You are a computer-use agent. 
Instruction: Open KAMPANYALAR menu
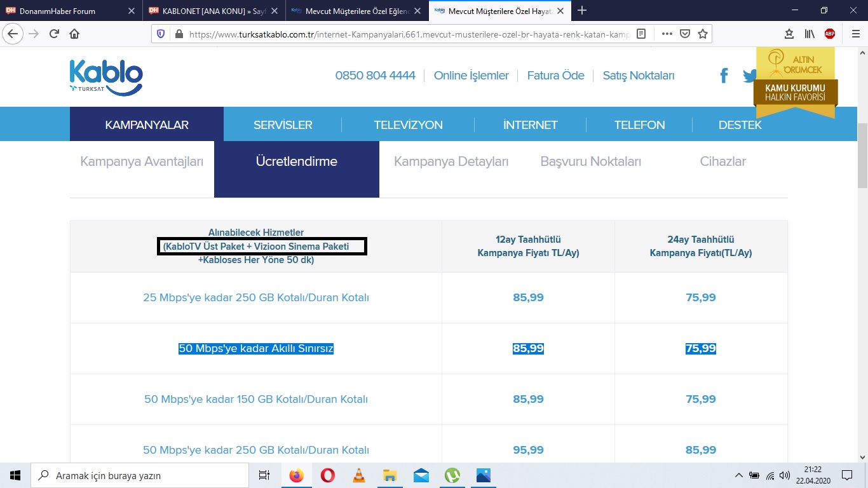(x=147, y=125)
